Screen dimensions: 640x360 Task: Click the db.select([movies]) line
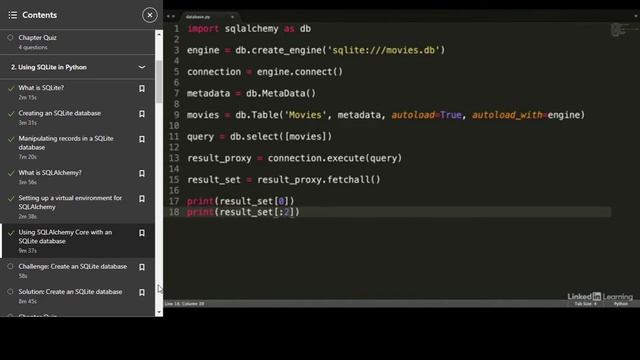point(260,137)
